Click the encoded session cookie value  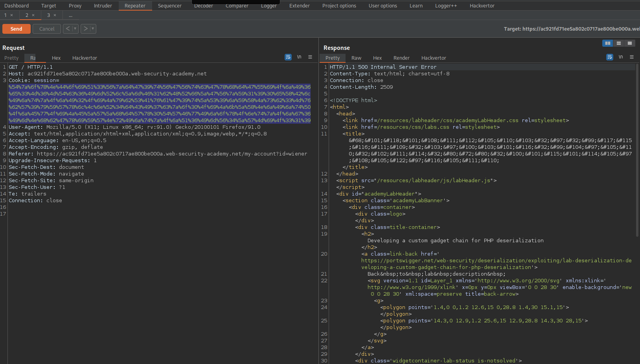(x=160, y=104)
